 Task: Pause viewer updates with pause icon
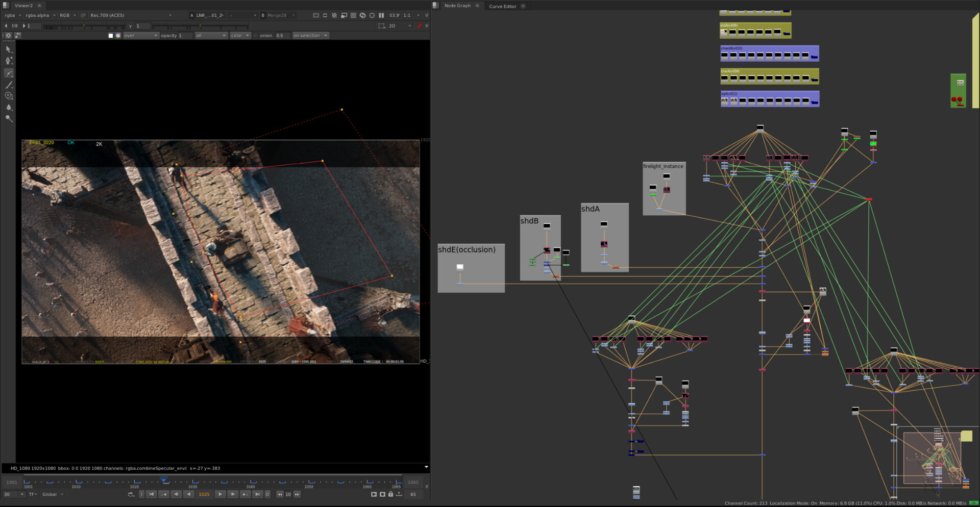click(x=381, y=15)
